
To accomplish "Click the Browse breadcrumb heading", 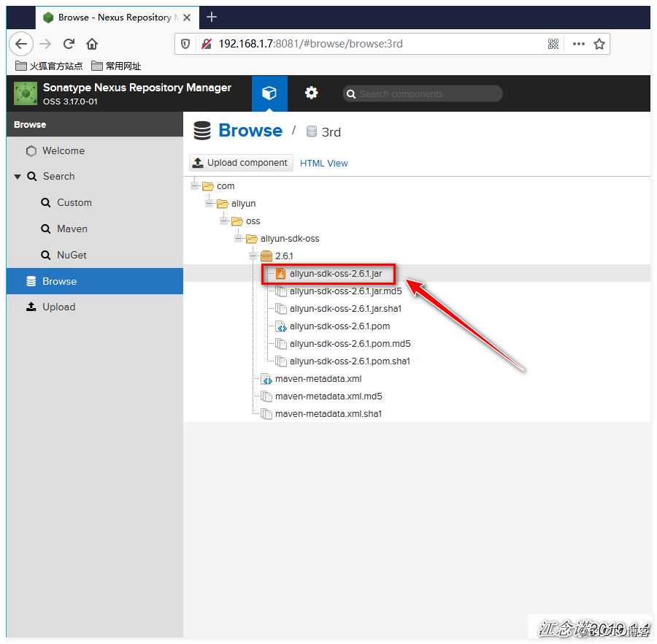I will (x=250, y=130).
